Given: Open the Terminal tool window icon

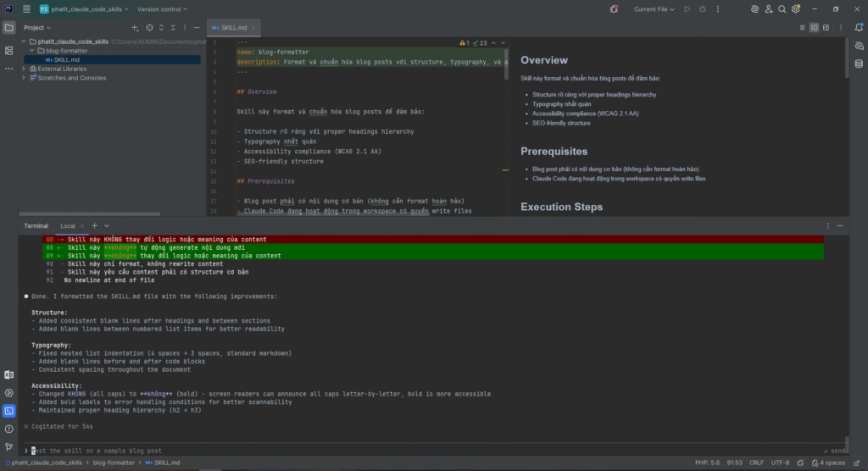Looking at the screenshot, I should point(9,411).
